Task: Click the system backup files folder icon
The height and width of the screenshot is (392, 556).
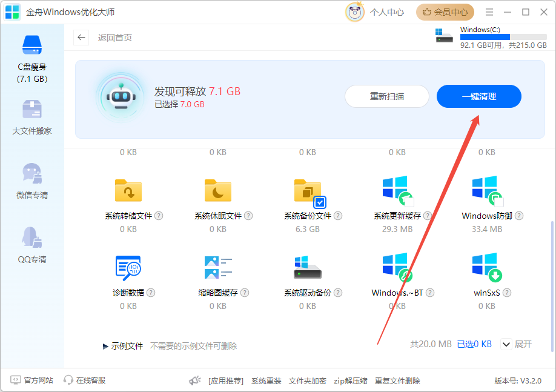Action: (308, 190)
